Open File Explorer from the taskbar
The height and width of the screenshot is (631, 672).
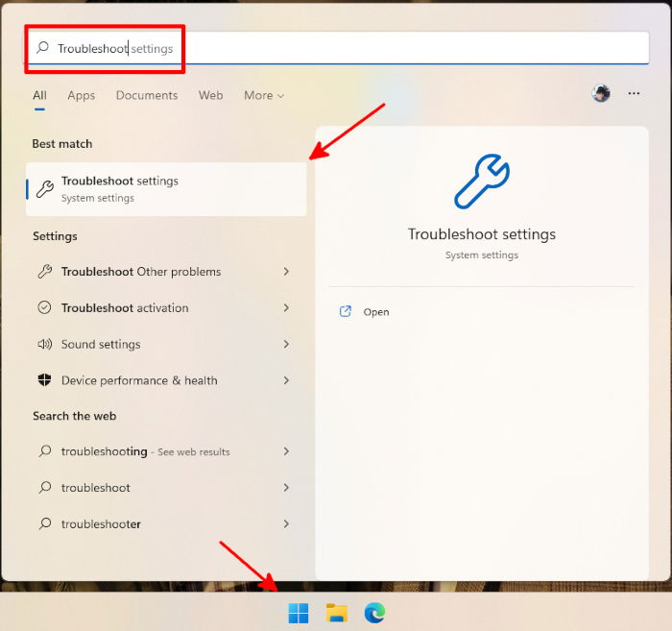coord(336,613)
